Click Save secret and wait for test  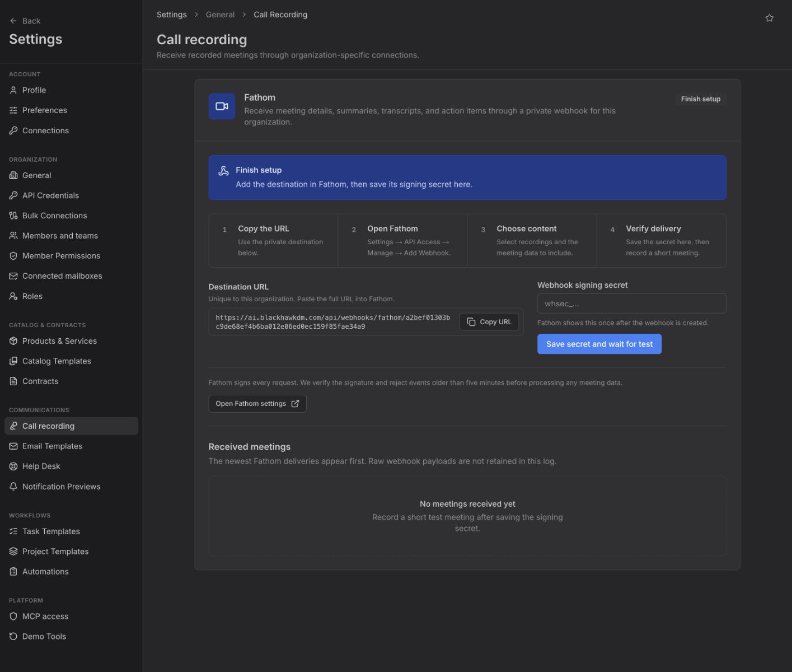point(599,344)
